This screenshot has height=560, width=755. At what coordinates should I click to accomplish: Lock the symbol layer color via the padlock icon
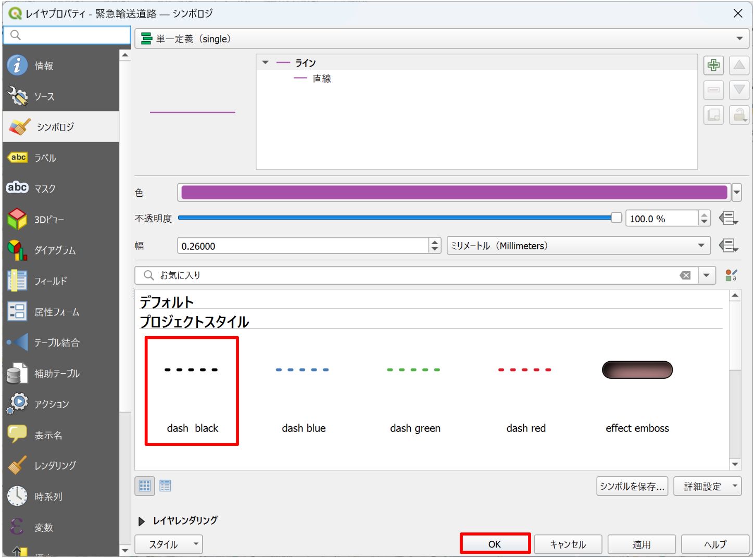pyautogui.click(x=739, y=115)
